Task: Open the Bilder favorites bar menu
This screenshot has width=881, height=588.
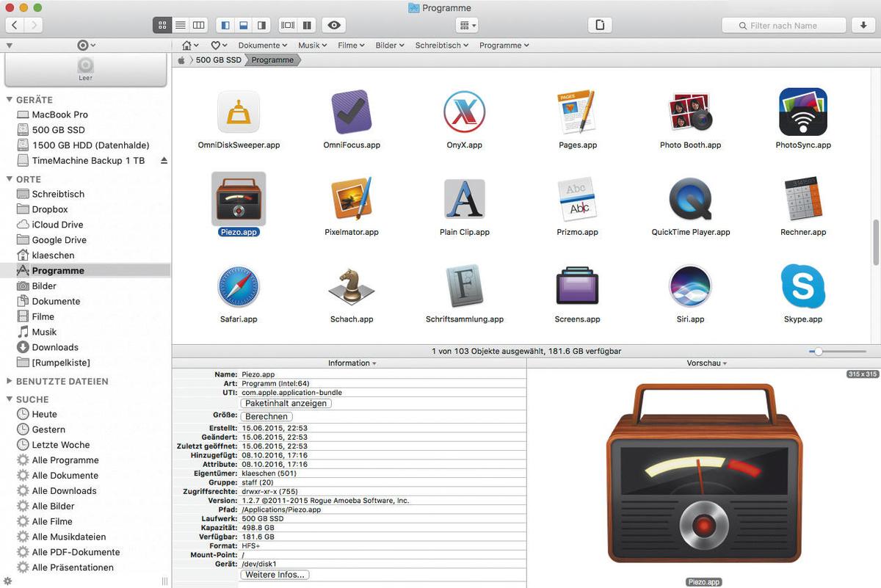Action: [390, 46]
